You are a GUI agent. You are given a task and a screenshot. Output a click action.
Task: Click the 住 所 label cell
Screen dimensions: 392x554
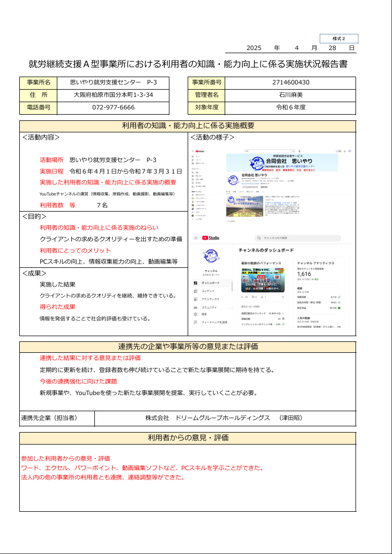(x=38, y=95)
